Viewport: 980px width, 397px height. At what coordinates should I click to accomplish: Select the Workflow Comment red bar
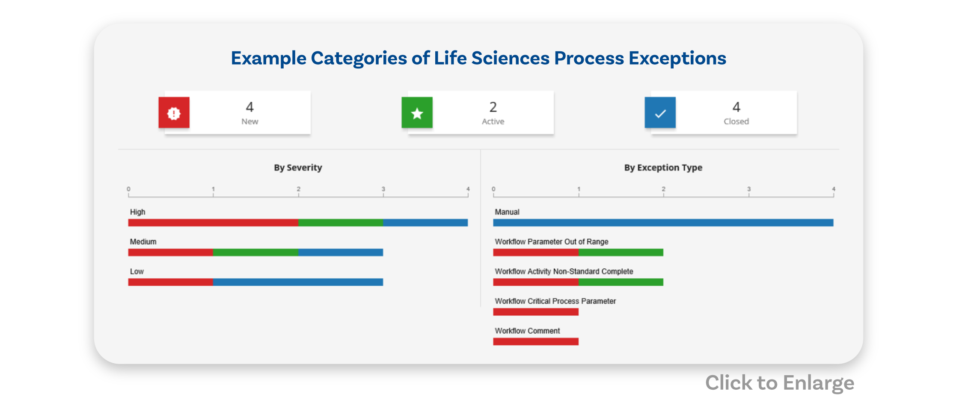coord(535,341)
